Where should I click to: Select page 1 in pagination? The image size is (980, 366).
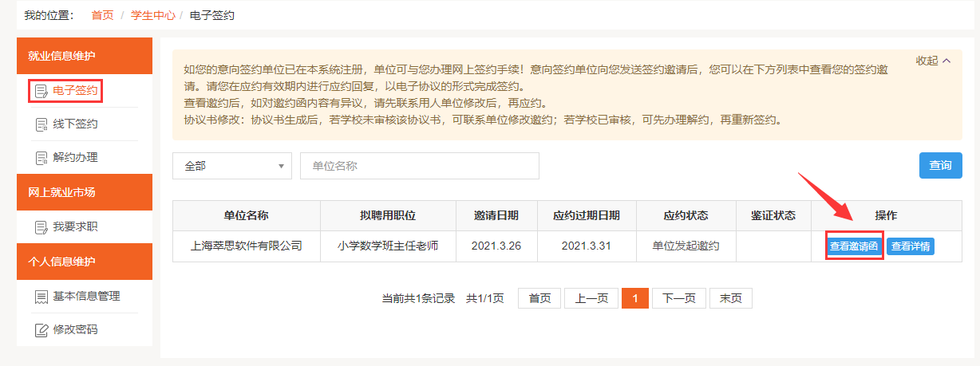pos(634,298)
